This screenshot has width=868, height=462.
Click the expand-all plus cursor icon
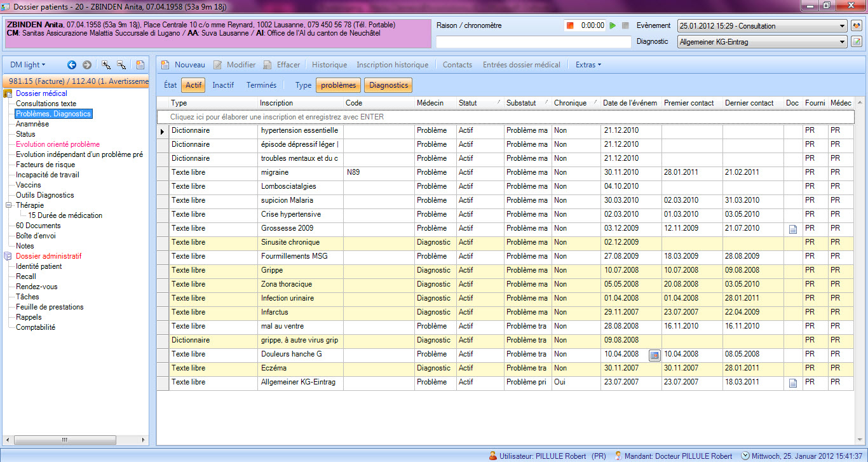pos(106,65)
